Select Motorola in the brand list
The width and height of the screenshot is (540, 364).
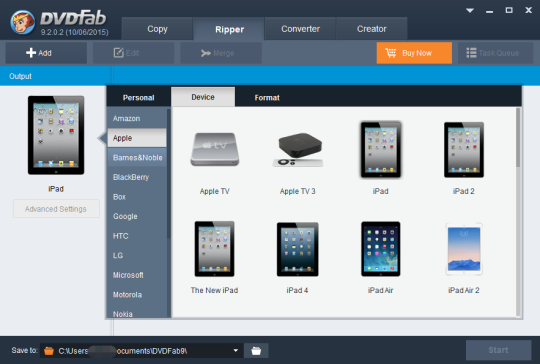point(137,295)
